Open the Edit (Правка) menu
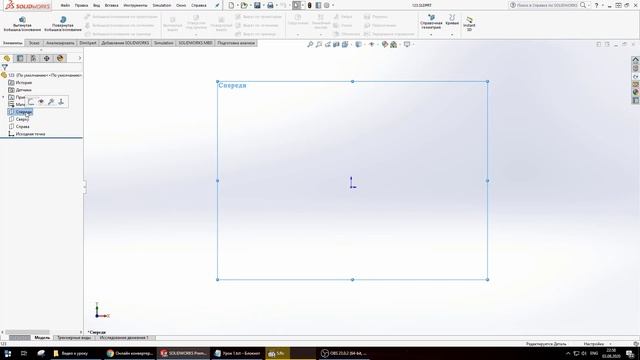 [x=81, y=5]
